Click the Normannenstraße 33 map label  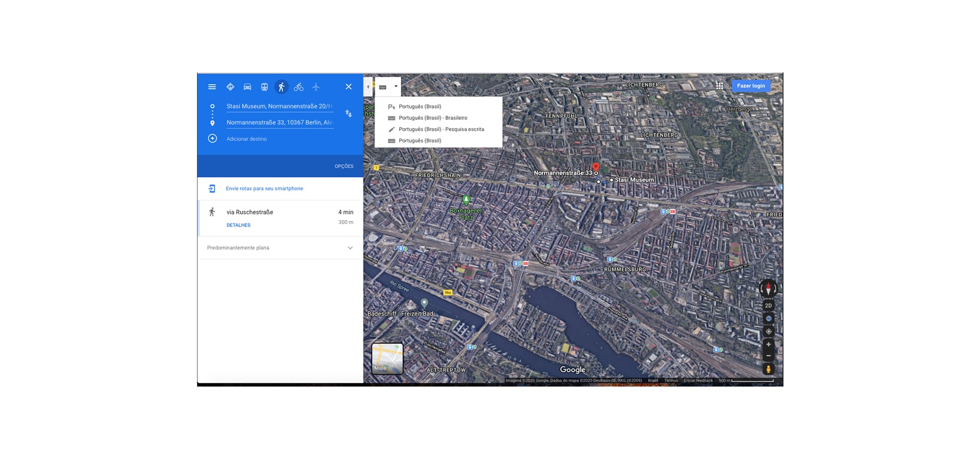click(563, 173)
